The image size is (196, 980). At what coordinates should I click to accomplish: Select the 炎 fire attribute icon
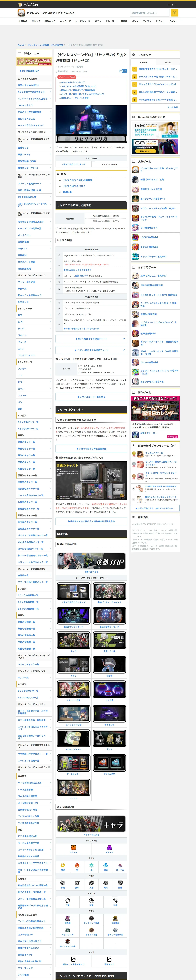77,865
